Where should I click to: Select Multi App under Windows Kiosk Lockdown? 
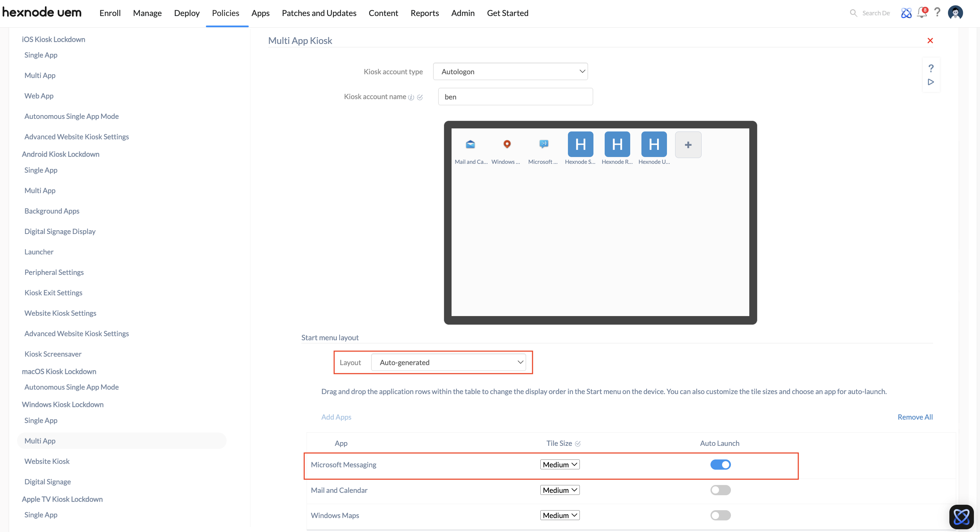(122, 441)
